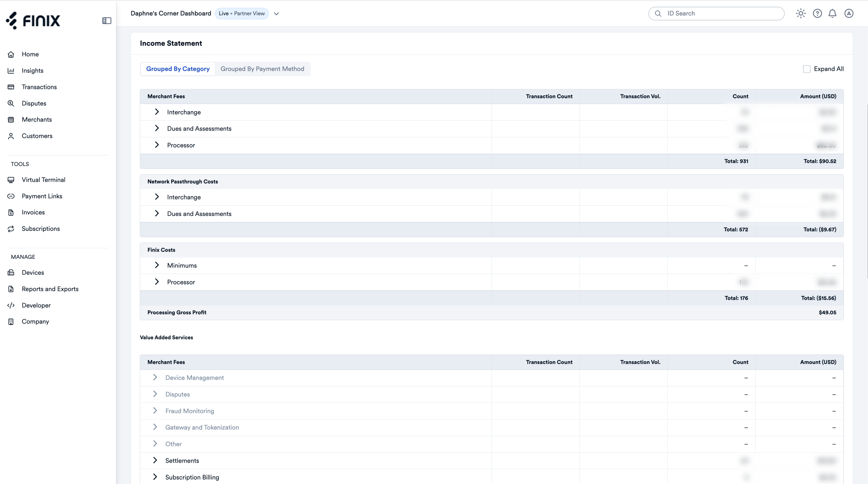
Task: Expand the Settlements row
Action: (x=155, y=460)
